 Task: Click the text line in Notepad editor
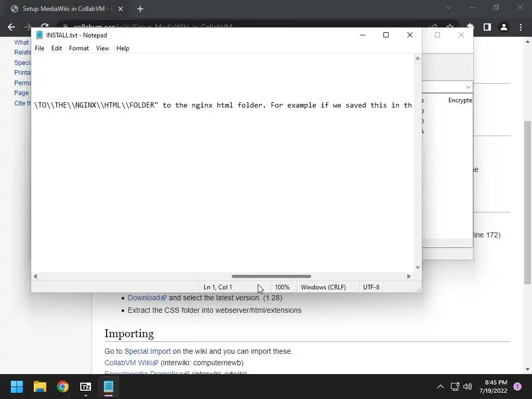click(223, 105)
